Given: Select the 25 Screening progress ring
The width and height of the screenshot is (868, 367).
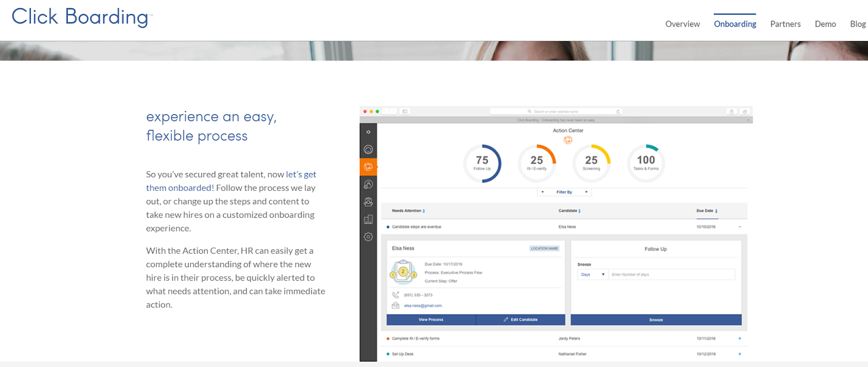Looking at the screenshot, I should coord(591,163).
